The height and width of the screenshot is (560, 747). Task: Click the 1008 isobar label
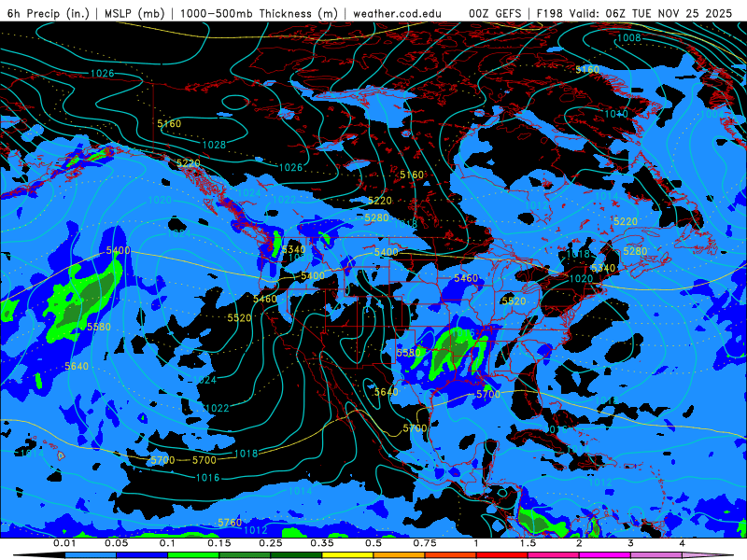[628, 38]
